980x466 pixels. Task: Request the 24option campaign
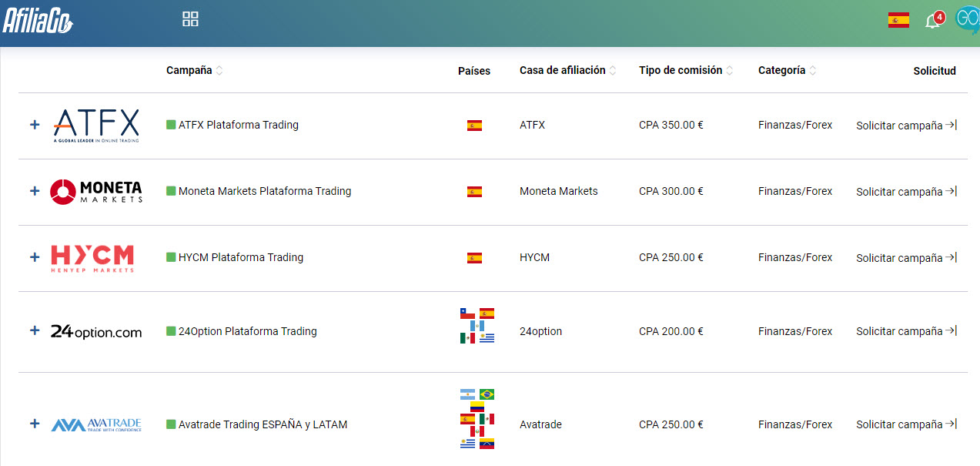[x=906, y=331]
